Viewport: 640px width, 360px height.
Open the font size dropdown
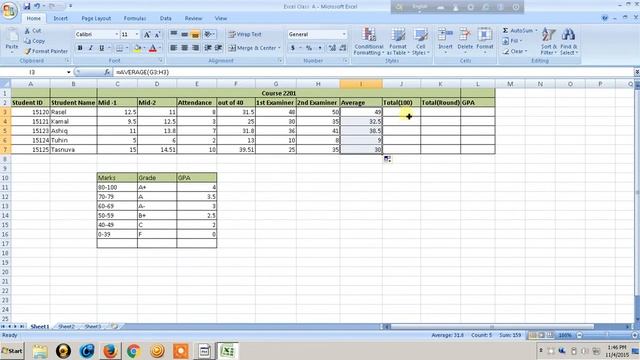click(x=137, y=34)
